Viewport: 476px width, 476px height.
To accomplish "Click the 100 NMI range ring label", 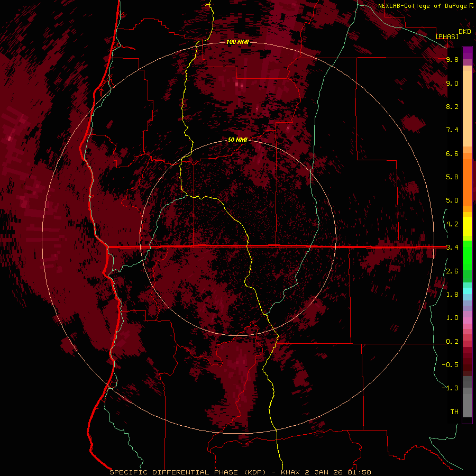I will 237,42.
